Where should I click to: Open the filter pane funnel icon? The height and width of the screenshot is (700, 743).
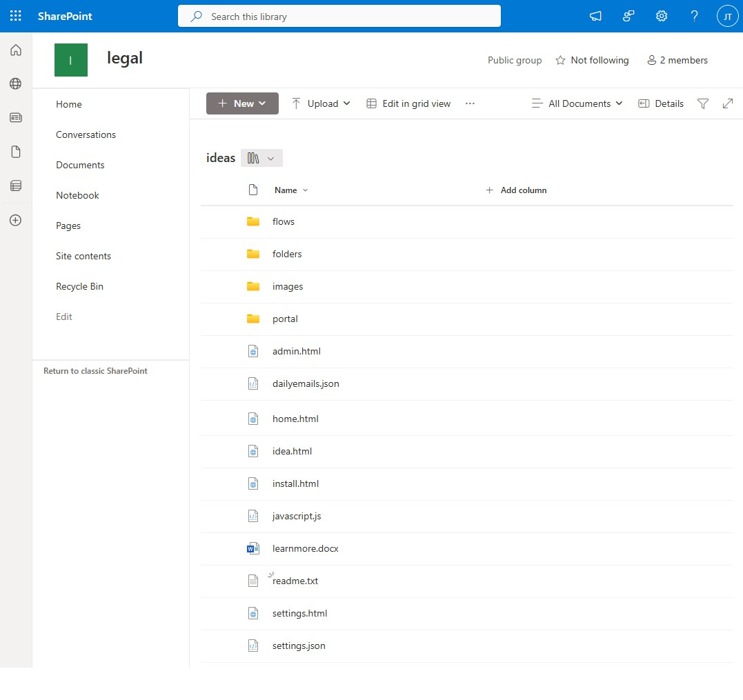click(702, 103)
